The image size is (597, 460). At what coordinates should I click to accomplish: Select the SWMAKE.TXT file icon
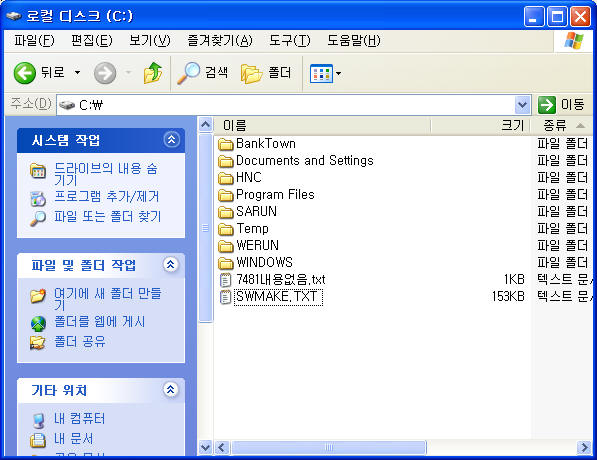click(x=226, y=297)
